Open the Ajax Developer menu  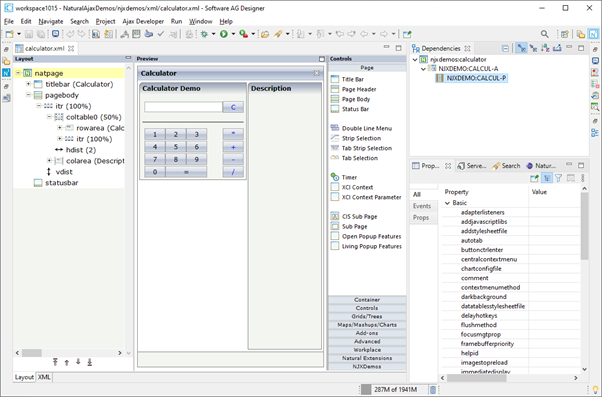tap(143, 22)
